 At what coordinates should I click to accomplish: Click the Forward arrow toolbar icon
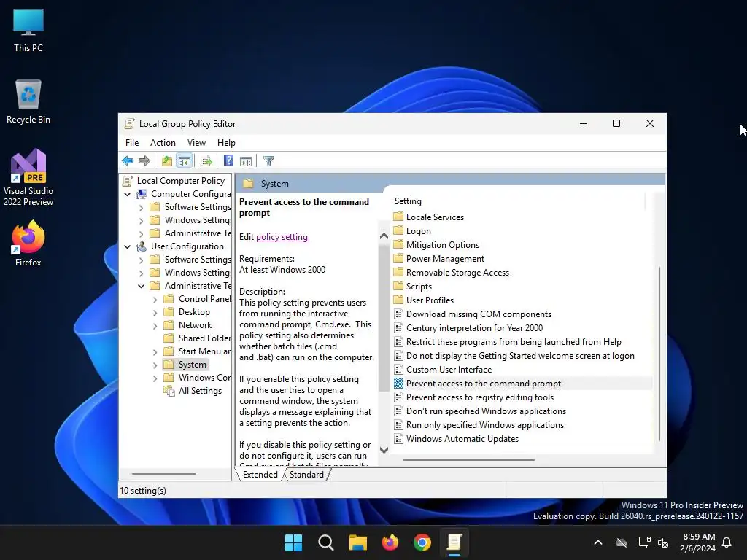tap(144, 161)
